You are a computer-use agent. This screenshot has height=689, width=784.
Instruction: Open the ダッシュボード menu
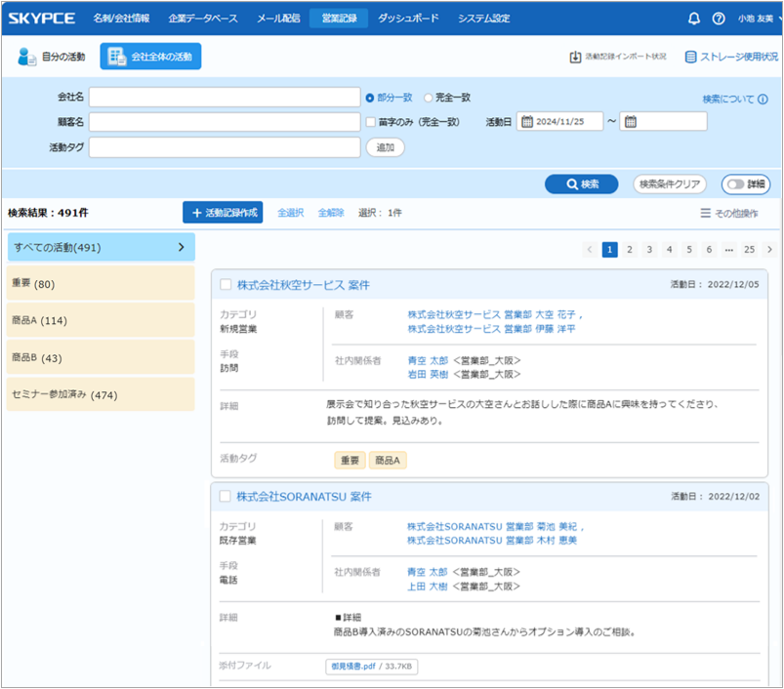click(408, 19)
